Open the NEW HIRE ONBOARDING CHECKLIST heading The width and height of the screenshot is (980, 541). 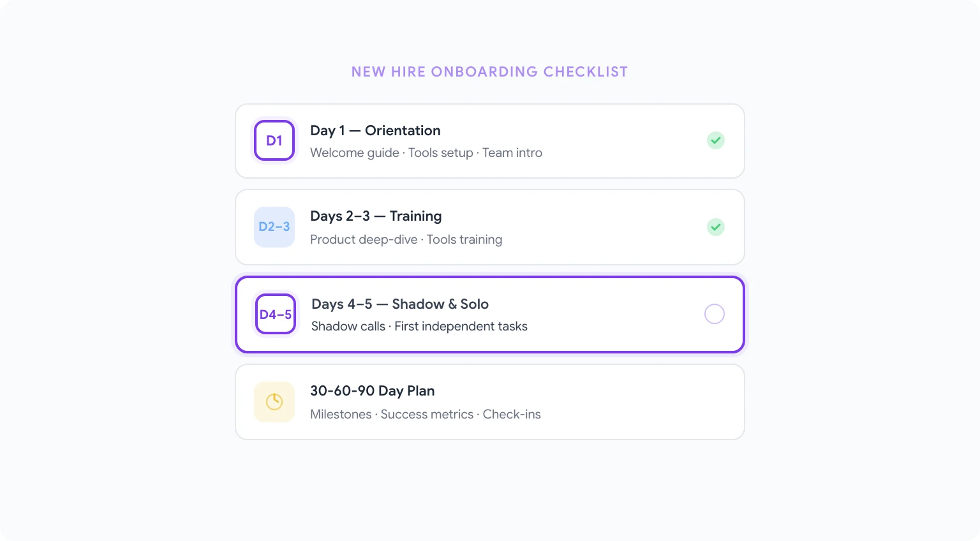[x=489, y=71]
